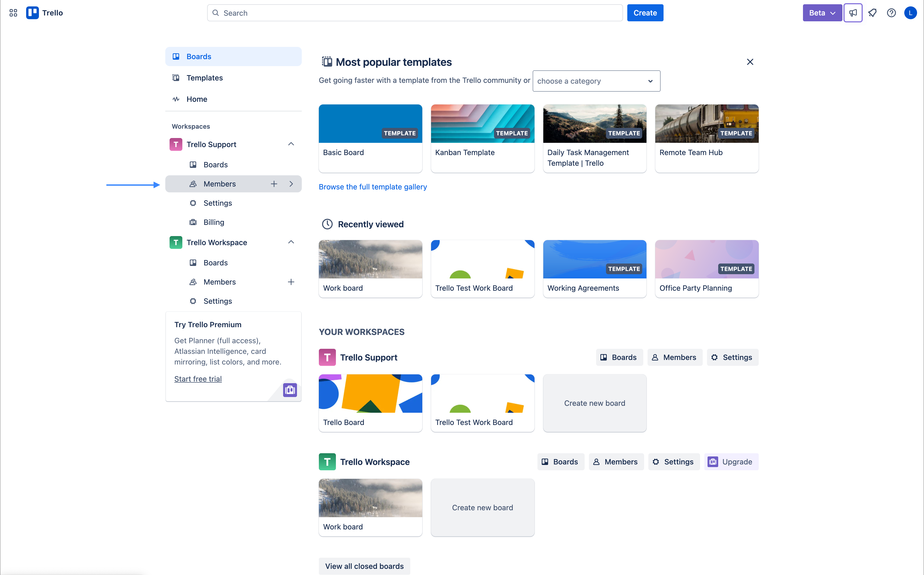Open Trello Board in Trello Support workspace

click(370, 403)
